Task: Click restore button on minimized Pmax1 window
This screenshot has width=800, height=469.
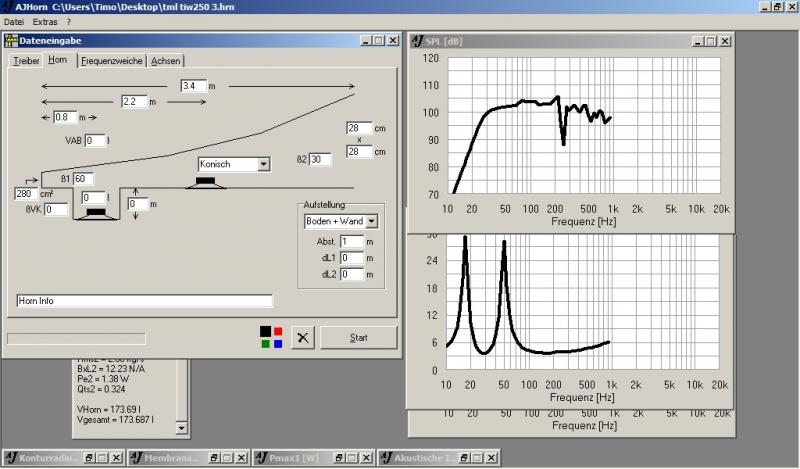Action: [339, 457]
